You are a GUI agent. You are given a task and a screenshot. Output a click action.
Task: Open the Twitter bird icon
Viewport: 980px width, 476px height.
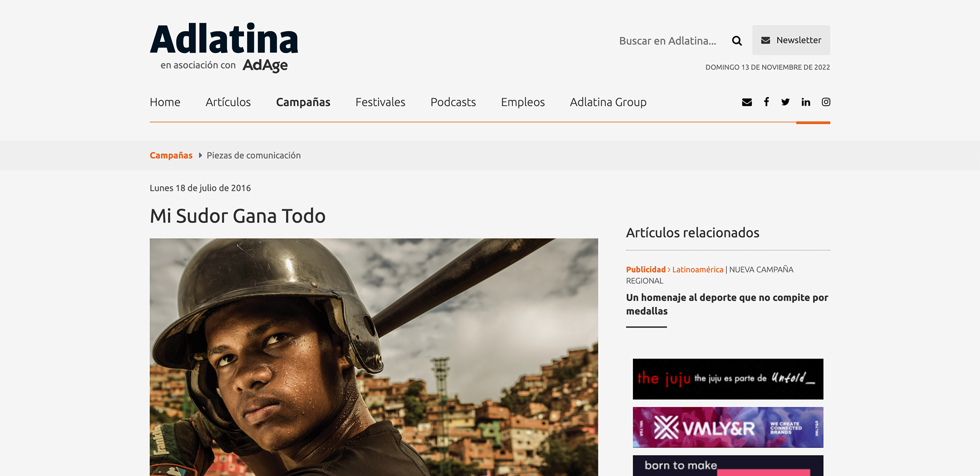click(786, 102)
